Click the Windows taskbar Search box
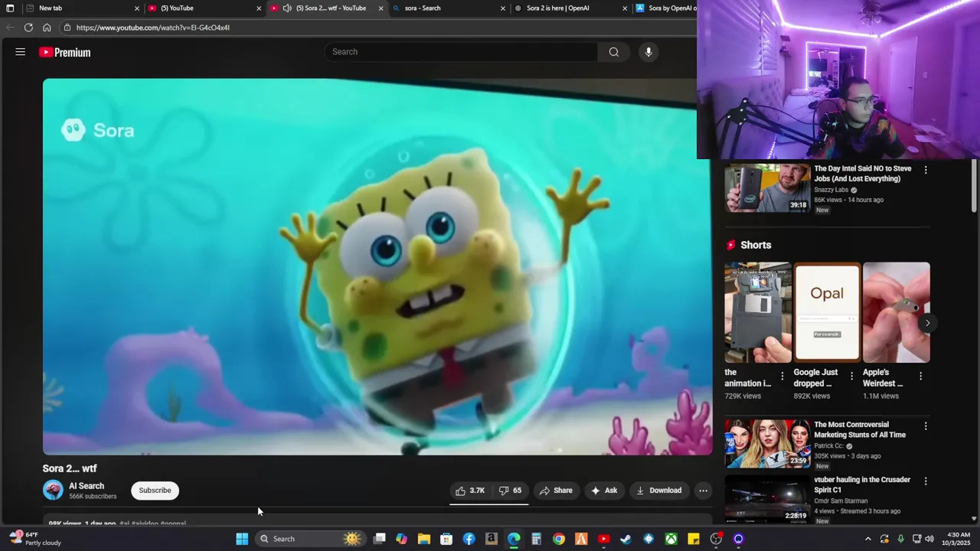Viewport: 980px width, 551px height. (x=309, y=539)
